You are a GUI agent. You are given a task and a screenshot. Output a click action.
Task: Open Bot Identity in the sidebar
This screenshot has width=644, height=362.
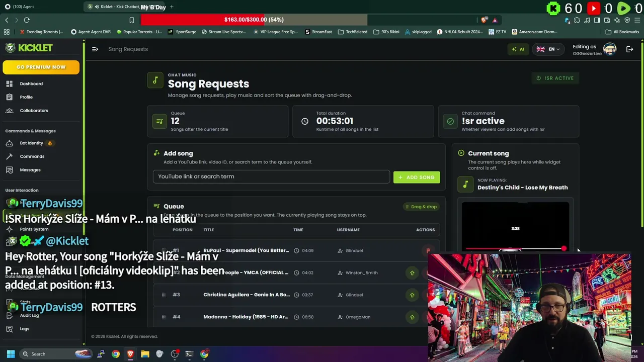tap(31, 143)
